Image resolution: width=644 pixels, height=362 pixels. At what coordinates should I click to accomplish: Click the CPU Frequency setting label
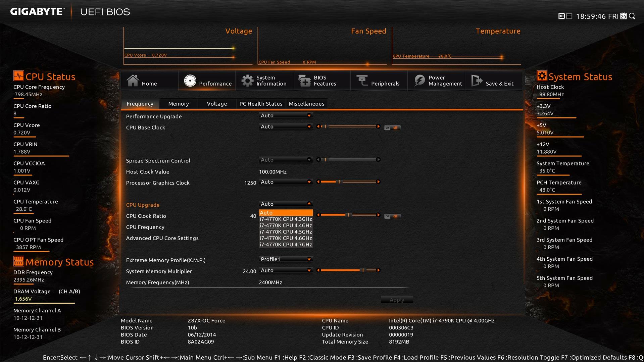coord(145,227)
